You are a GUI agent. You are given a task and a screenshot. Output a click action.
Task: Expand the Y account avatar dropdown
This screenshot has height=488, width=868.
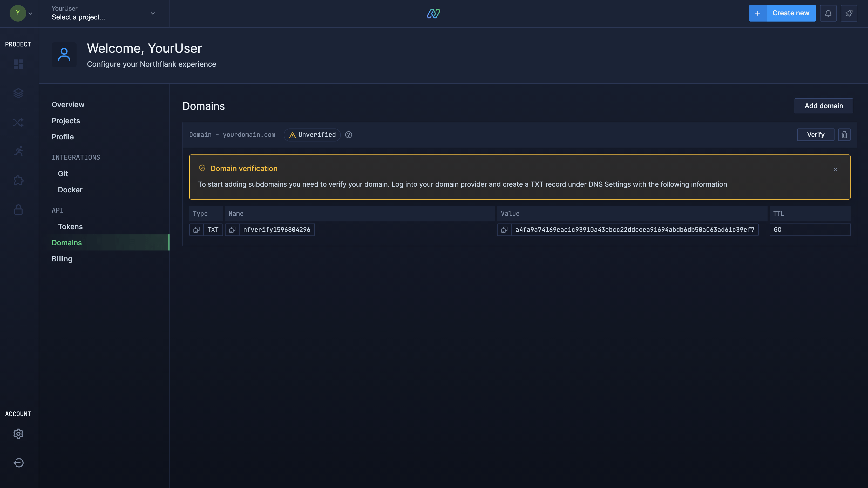(x=21, y=13)
